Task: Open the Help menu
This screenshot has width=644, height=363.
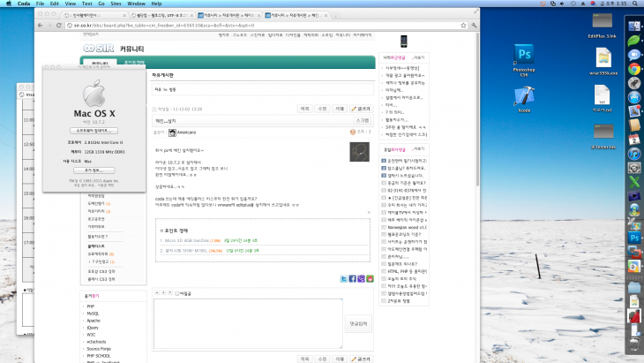Action: [156, 4]
